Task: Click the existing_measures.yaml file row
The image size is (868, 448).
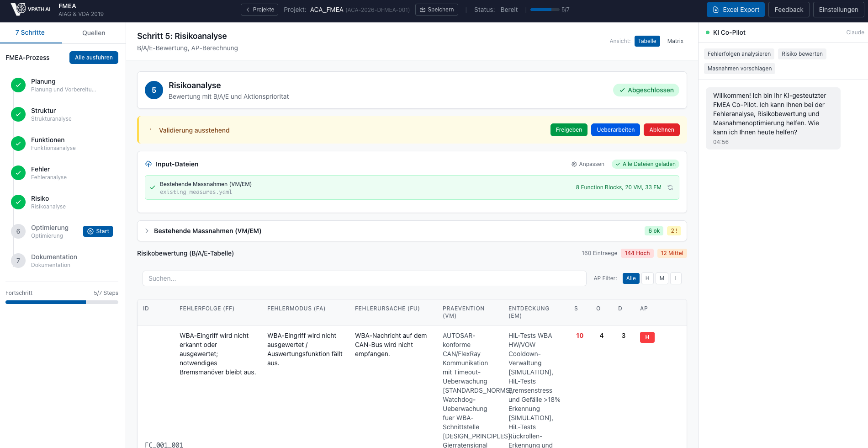Action: [412, 187]
